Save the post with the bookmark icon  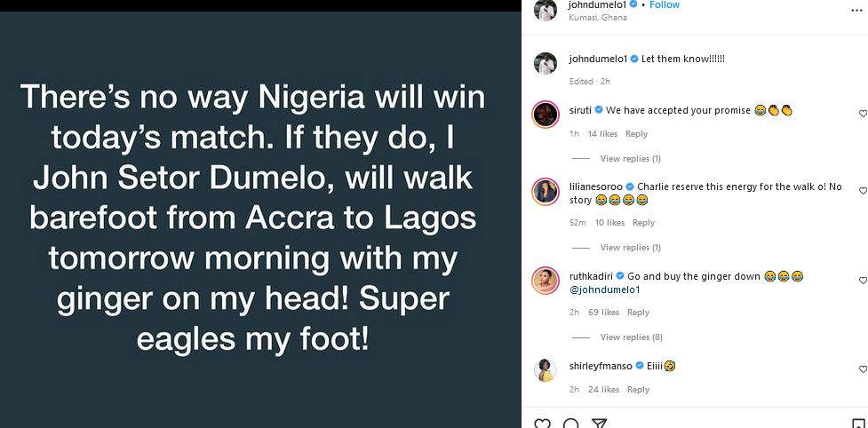click(860, 424)
